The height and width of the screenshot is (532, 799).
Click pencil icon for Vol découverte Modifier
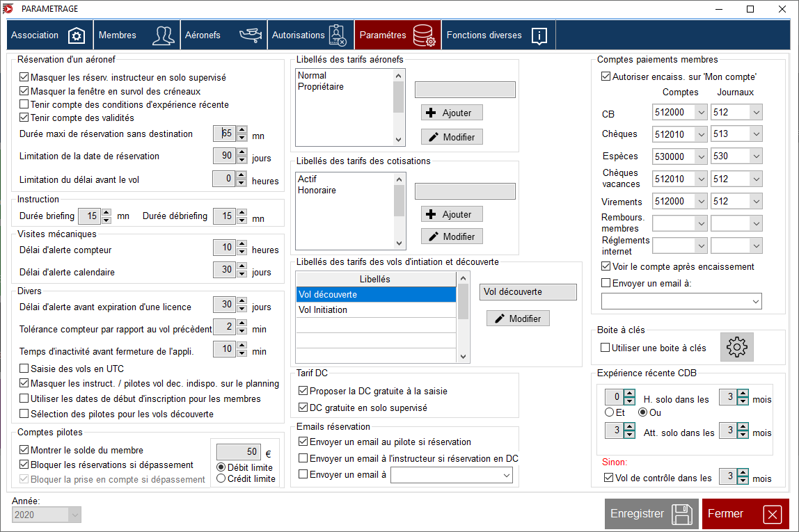point(500,319)
